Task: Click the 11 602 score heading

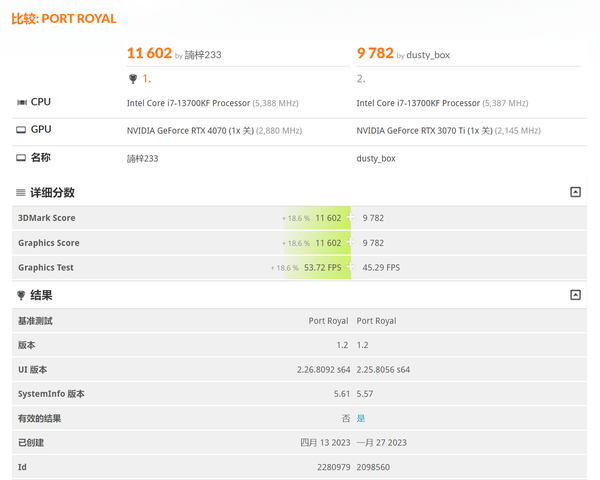Action: [149, 53]
